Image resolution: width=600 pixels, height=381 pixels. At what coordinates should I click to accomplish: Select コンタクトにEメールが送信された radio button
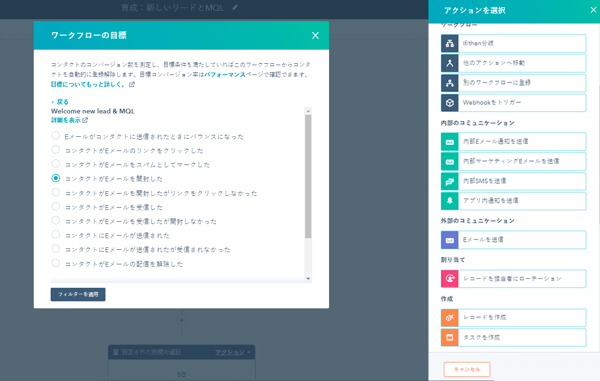(x=56, y=235)
